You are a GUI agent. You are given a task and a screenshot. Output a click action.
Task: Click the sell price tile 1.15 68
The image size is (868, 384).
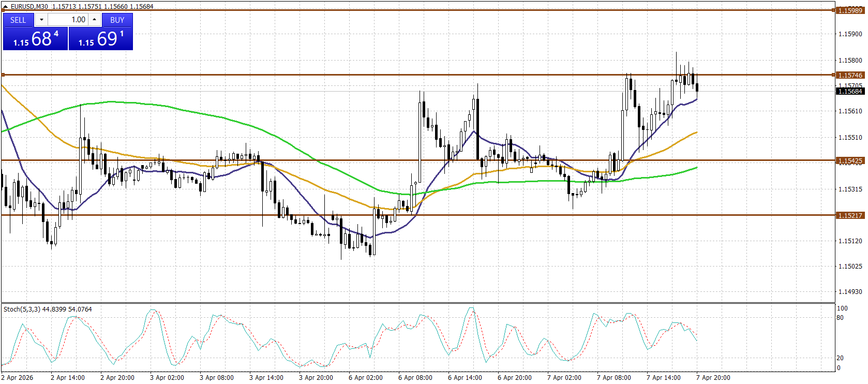coord(35,39)
